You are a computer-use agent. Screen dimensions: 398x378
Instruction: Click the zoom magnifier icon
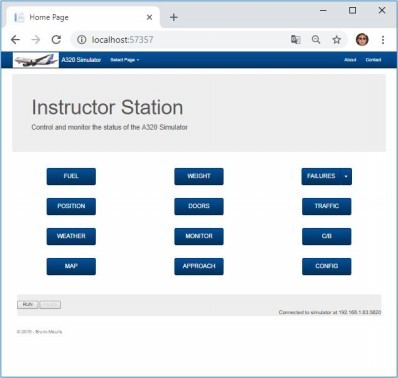(316, 40)
